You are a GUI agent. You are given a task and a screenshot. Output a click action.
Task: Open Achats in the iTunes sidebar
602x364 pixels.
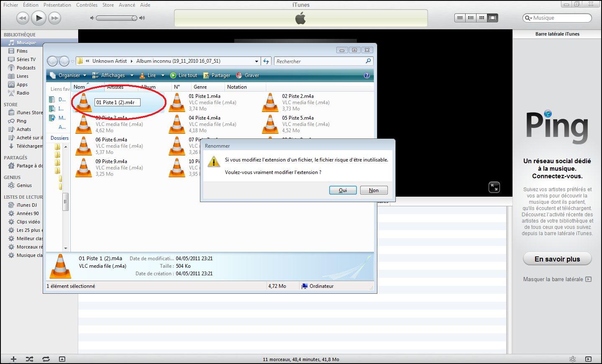pos(23,129)
